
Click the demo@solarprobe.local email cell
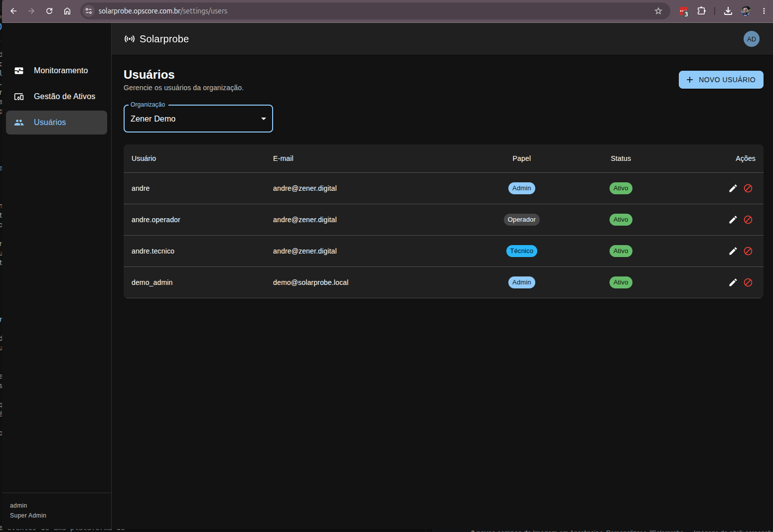pyautogui.click(x=310, y=282)
